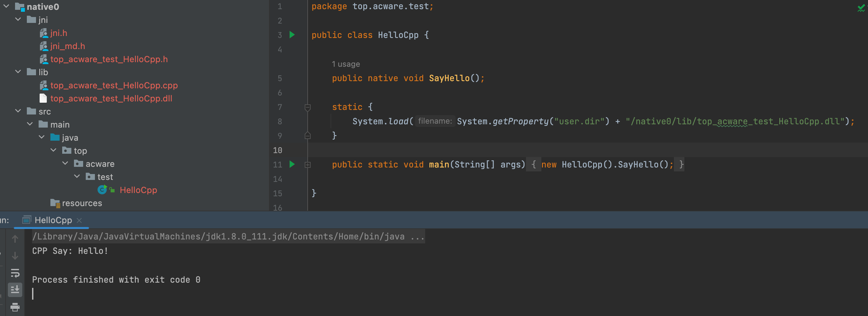868x316 pixels.
Task: Collapse the main folder
Action: (x=30, y=124)
